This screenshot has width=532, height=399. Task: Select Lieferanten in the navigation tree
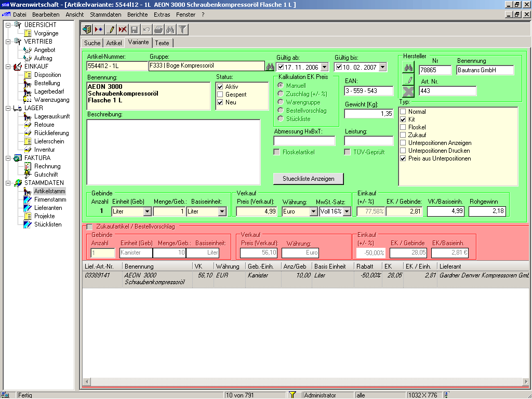tap(48, 208)
